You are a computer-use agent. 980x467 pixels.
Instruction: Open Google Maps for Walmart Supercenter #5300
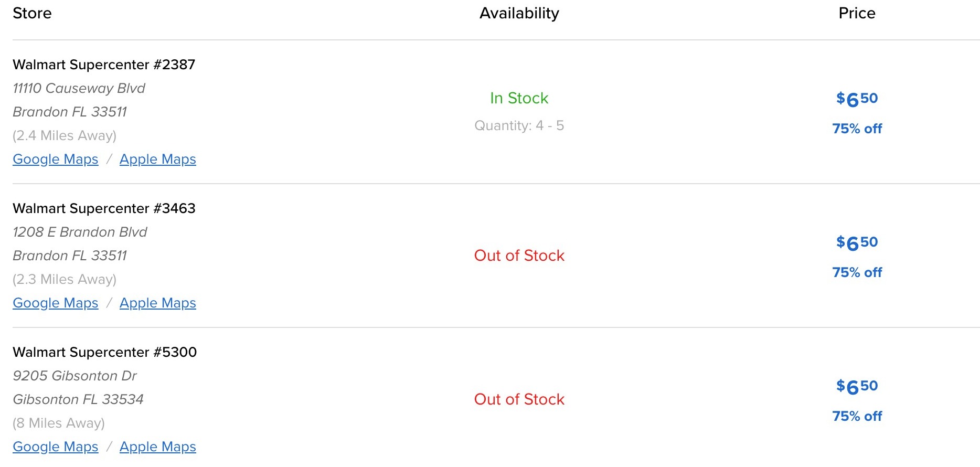(55, 447)
